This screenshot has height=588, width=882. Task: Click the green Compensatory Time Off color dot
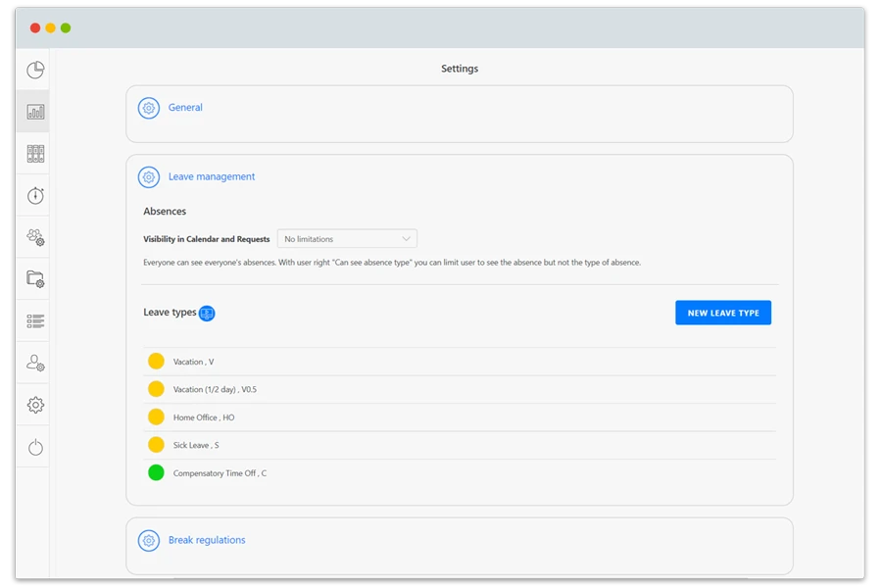pyautogui.click(x=156, y=473)
